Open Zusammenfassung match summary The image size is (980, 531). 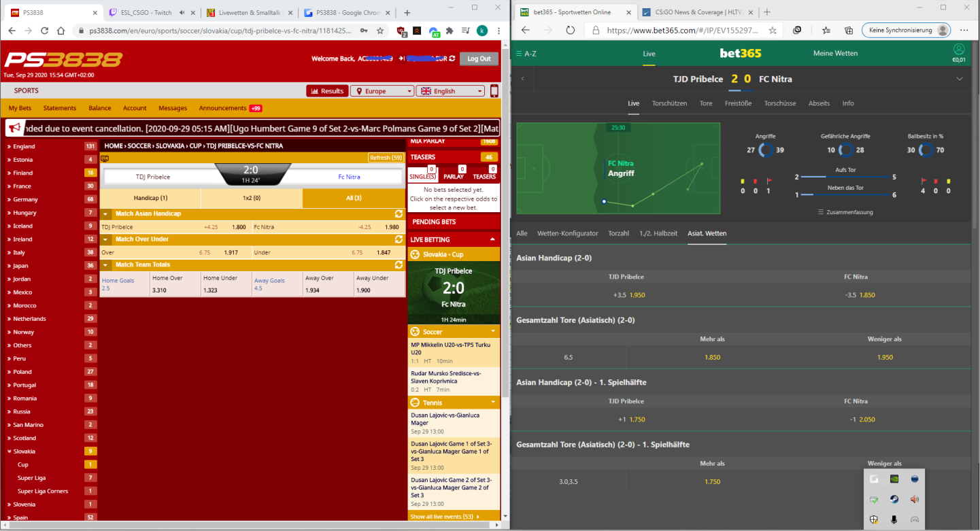point(845,212)
